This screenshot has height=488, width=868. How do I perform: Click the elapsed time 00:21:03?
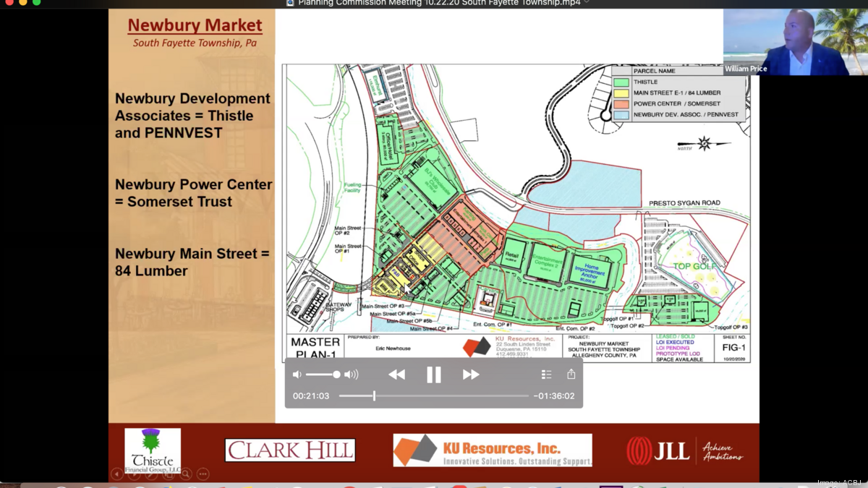tap(311, 396)
